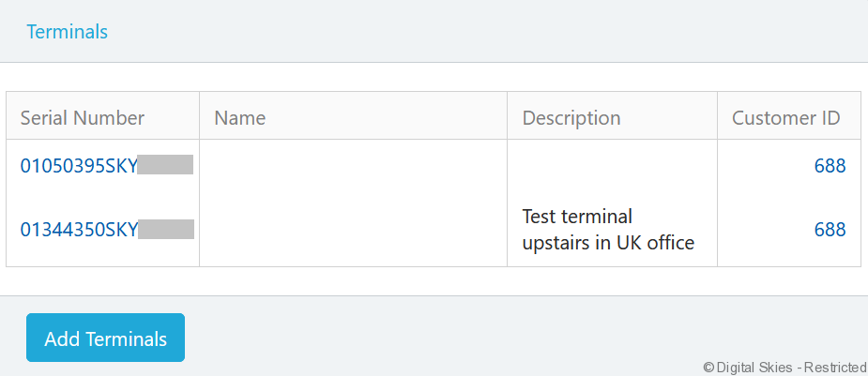Click the Name column header
This screenshot has width=868, height=376.
(239, 118)
